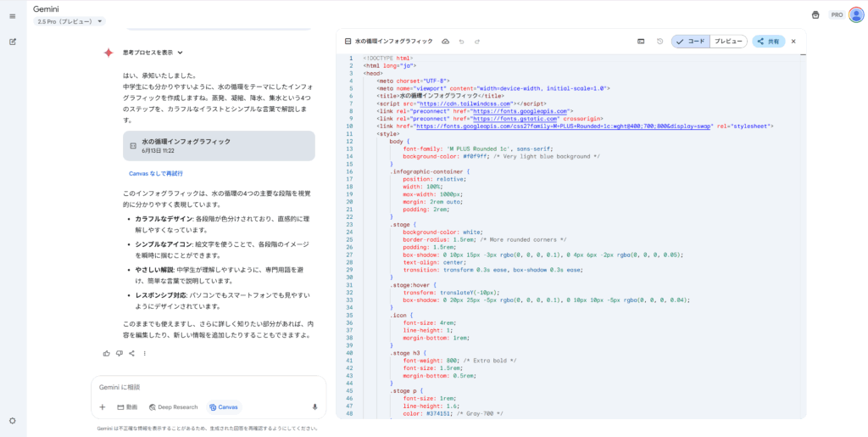868x437 pixels.
Task: Open the googleapis css2 font stylesheet link
Action: click(564, 126)
